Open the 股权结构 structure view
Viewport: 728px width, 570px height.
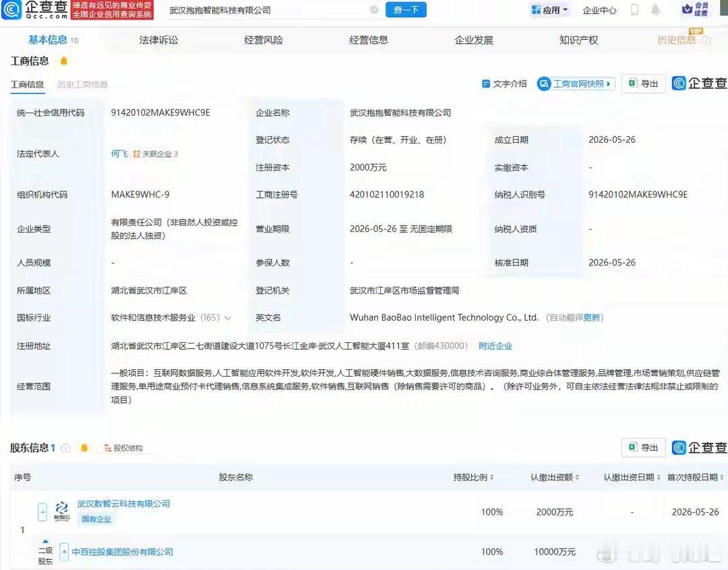coord(123,448)
